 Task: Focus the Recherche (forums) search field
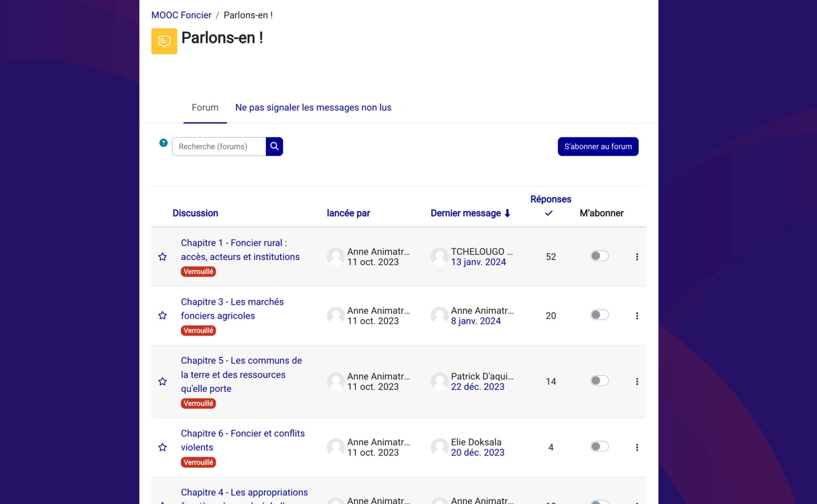[x=219, y=146]
